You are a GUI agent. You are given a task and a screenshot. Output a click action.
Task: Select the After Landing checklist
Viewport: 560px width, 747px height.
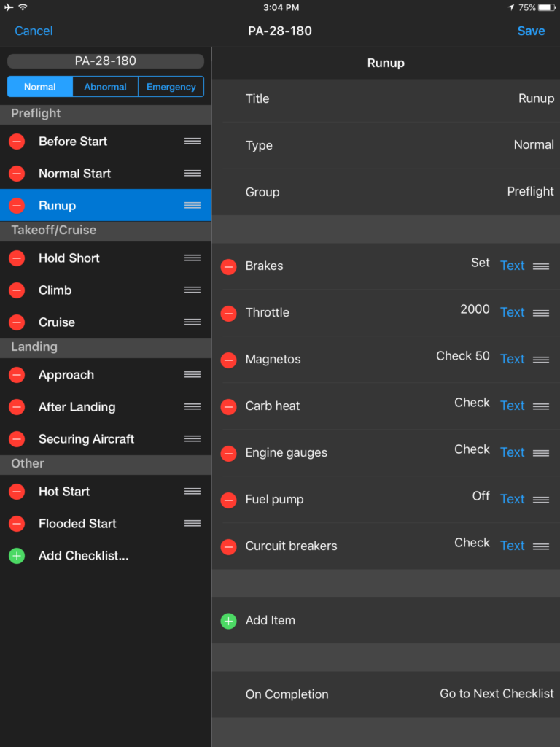[x=106, y=407]
